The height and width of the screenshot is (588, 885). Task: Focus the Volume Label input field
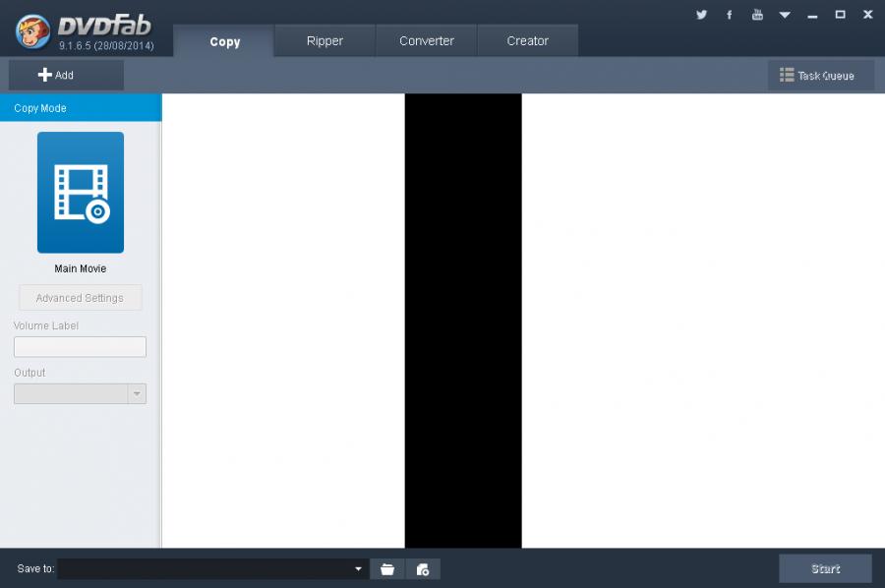[81, 346]
